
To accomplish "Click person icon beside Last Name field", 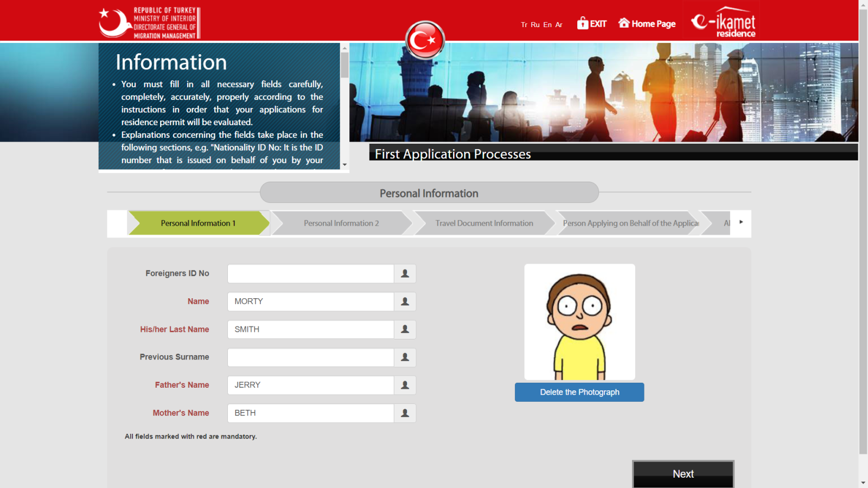I will [405, 329].
